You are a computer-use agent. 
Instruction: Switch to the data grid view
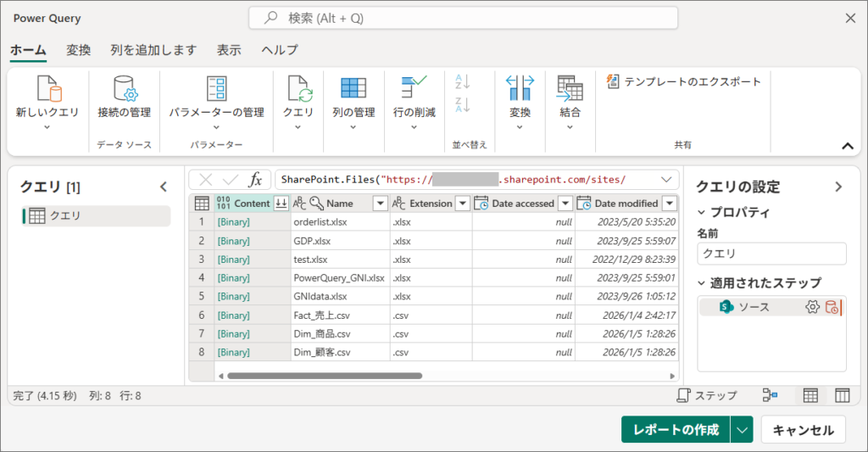810,395
